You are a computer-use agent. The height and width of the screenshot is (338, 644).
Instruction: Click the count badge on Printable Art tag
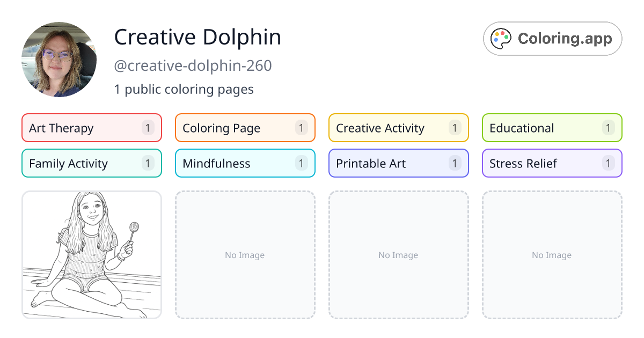click(x=455, y=163)
